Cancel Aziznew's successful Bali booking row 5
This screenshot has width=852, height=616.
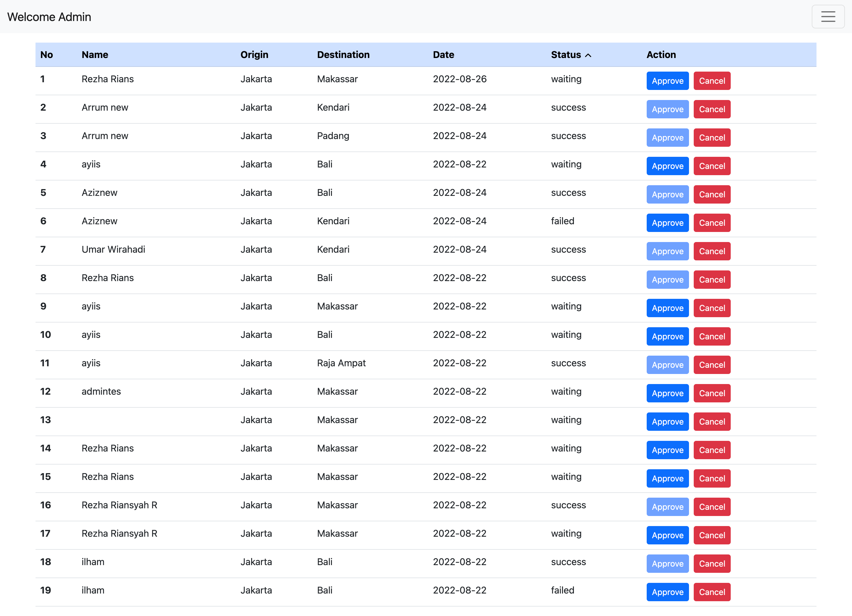[x=712, y=194]
